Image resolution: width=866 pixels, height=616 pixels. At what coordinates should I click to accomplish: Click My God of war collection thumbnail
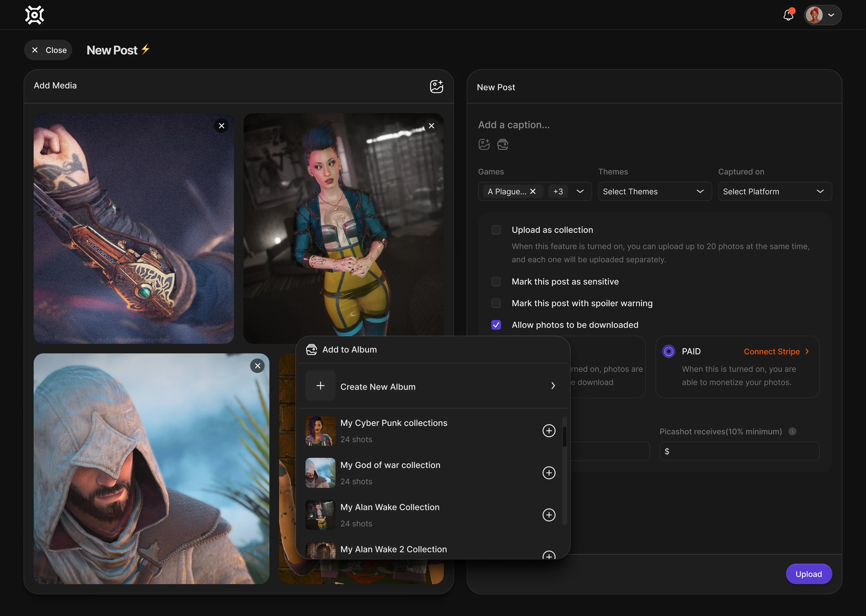(x=320, y=473)
